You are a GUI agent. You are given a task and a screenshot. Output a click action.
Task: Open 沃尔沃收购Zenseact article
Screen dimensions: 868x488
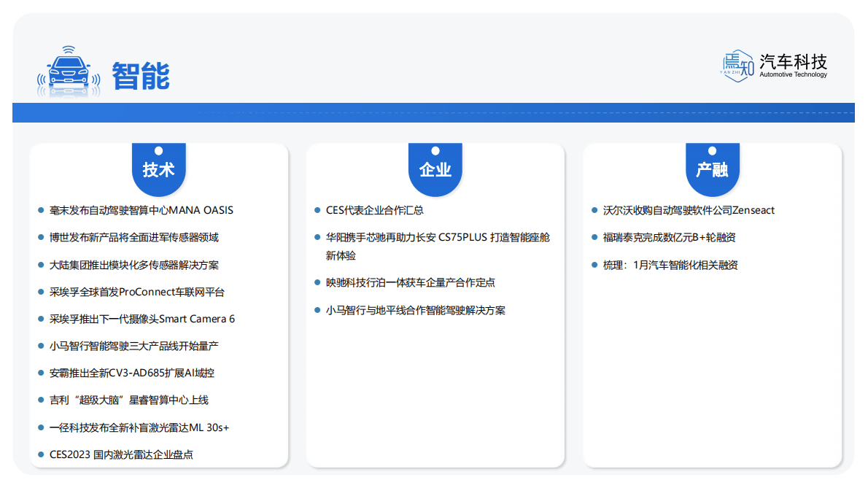(689, 210)
